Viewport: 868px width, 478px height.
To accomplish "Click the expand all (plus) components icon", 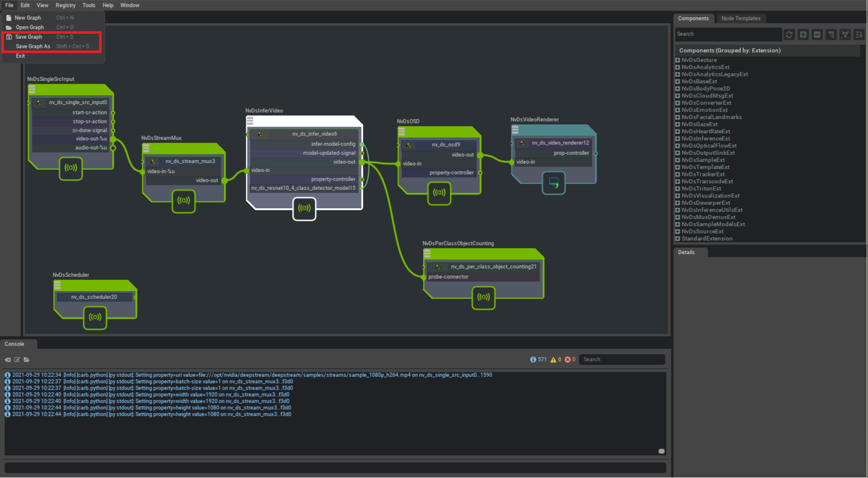I will [803, 34].
